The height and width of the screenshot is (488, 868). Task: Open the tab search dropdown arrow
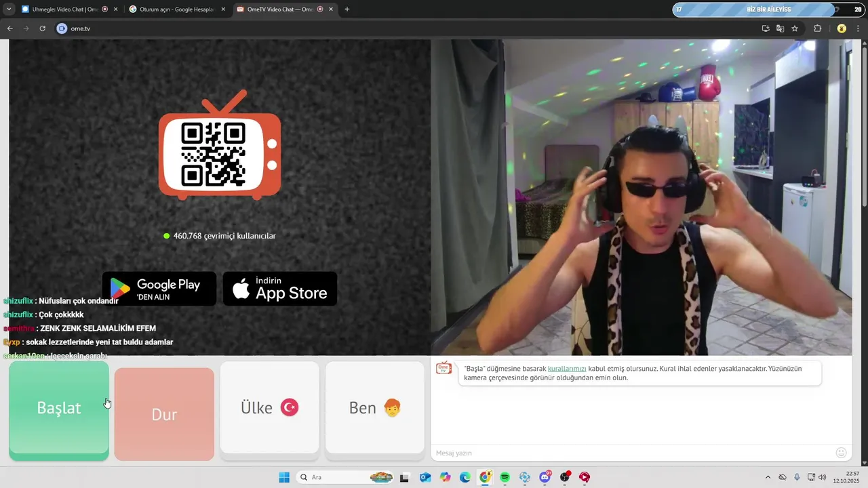(x=9, y=9)
